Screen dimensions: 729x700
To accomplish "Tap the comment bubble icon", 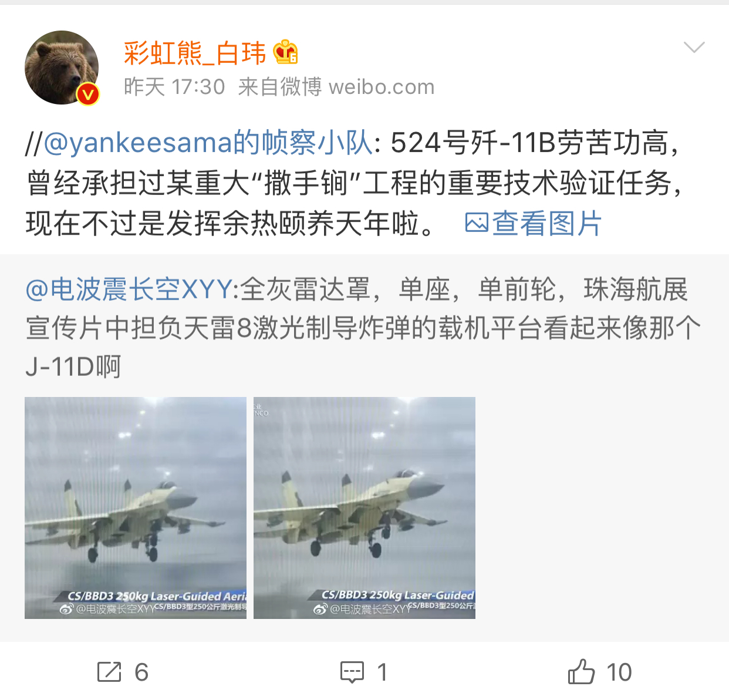I will (x=352, y=672).
